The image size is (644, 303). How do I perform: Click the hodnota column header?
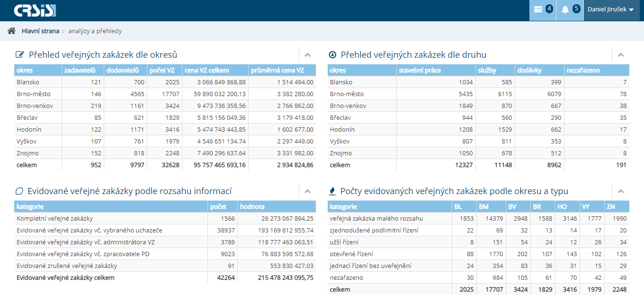coord(252,207)
